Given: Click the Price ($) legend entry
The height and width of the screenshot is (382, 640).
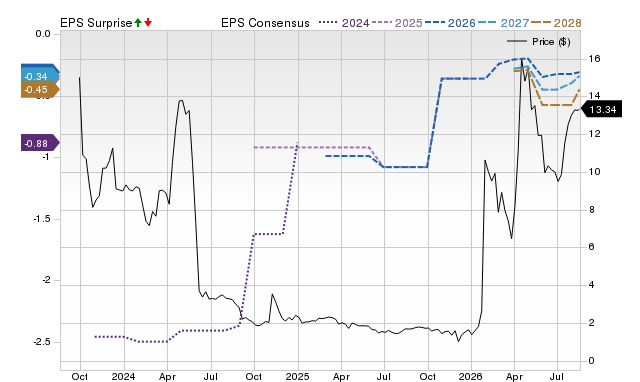Looking at the screenshot, I should pyautogui.click(x=538, y=42).
